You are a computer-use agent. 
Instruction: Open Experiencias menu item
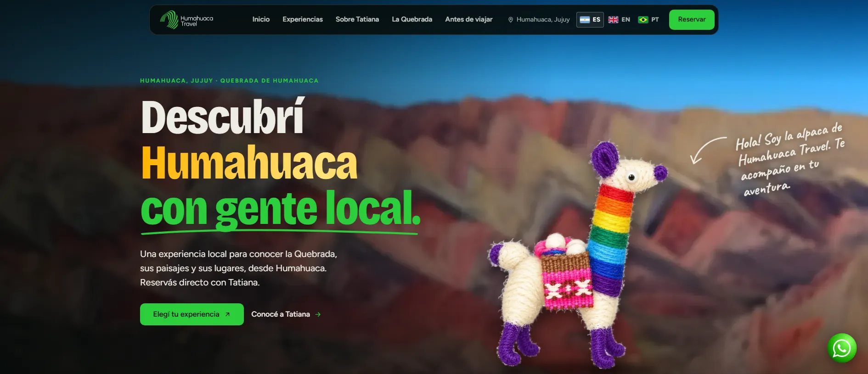(303, 19)
